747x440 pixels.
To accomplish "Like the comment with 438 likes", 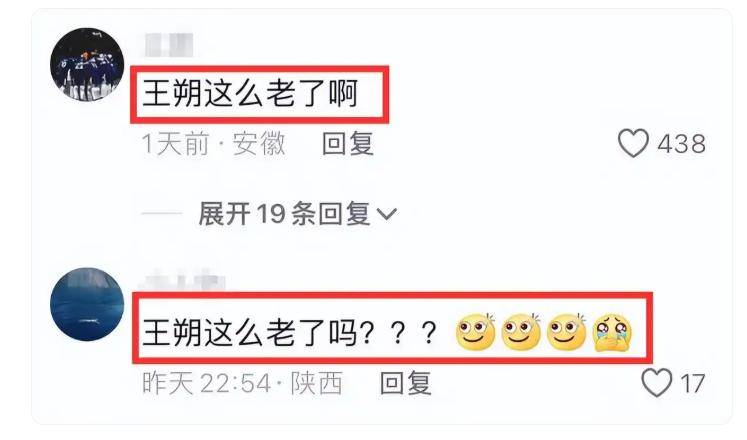I will [633, 143].
